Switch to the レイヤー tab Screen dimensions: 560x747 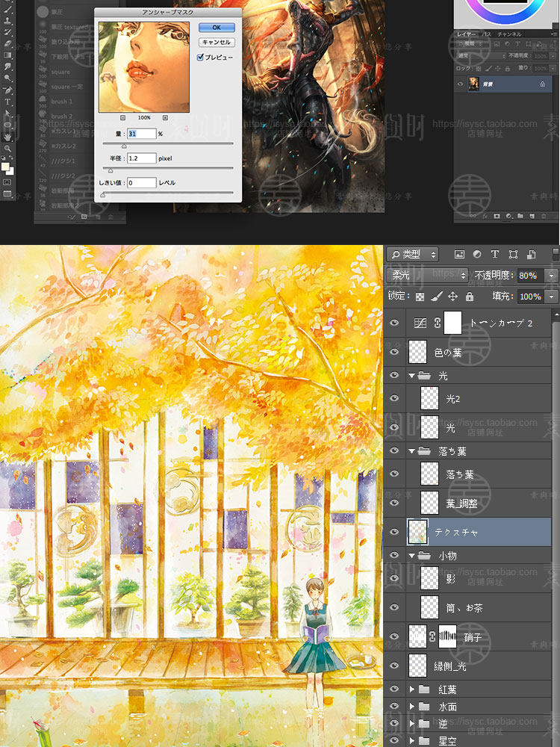point(466,34)
